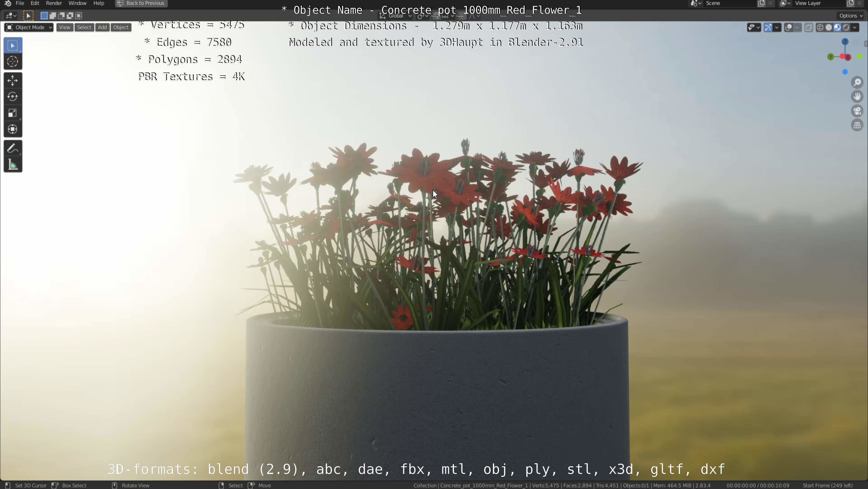The width and height of the screenshot is (868, 489).
Task: Switch to Wireframe viewport shading
Action: 820,28
